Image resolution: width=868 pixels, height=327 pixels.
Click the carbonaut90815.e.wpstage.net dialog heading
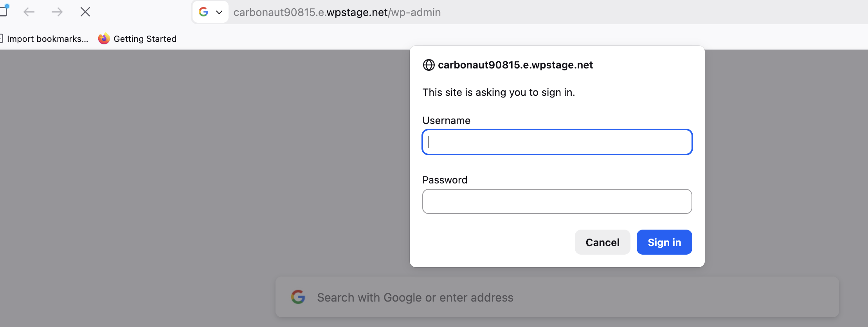tap(515, 65)
